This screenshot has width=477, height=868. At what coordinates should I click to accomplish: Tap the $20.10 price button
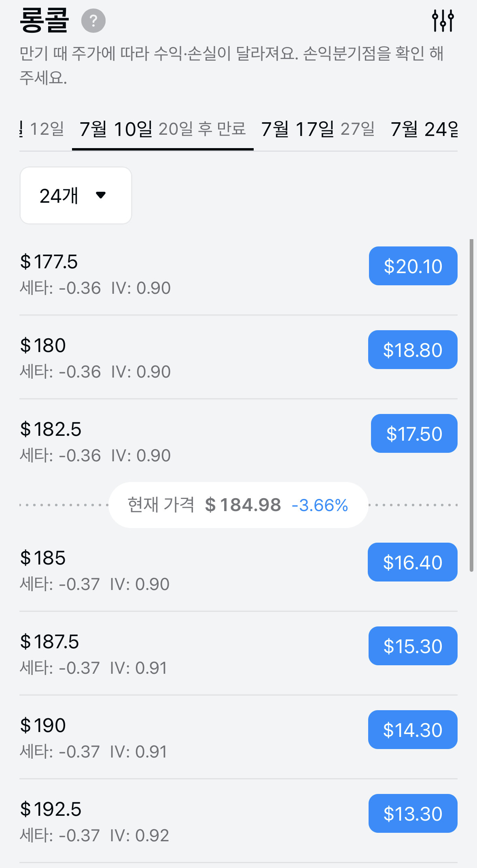pos(413,266)
